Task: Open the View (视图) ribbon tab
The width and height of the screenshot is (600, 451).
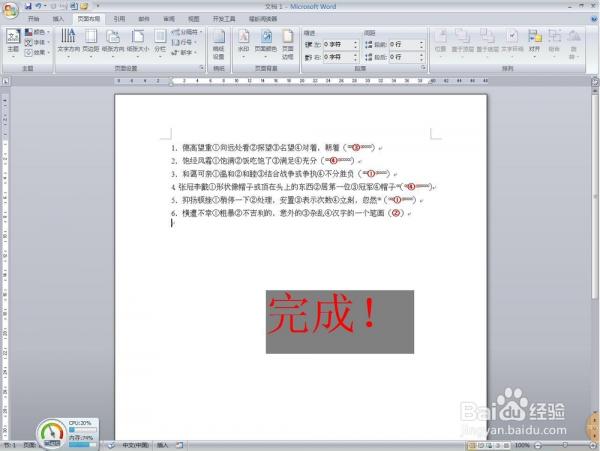Action: pyautogui.click(x=193, y=18)
